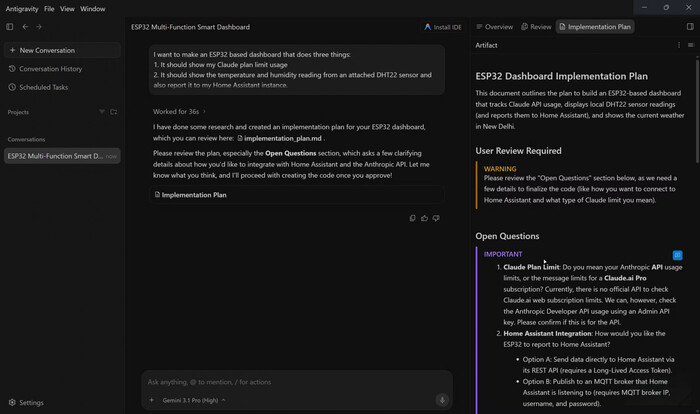Filter projects with the filter icon

(102, 112)
